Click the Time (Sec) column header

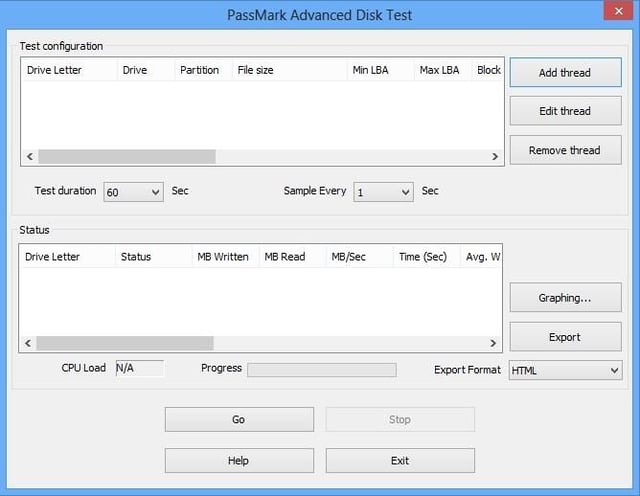coord(427,257)
